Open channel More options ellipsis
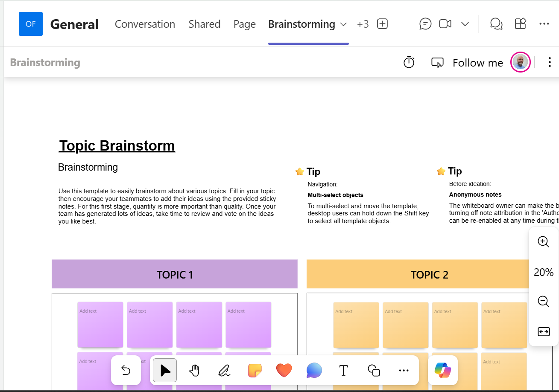Screen dimensions: 559x392 click(544, 24)
